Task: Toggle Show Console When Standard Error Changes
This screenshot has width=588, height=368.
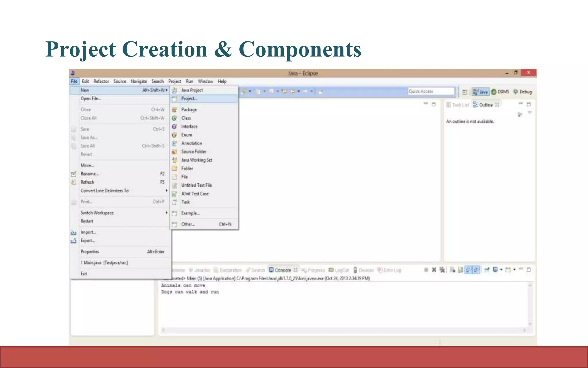Action: click(x=477, y=270)
